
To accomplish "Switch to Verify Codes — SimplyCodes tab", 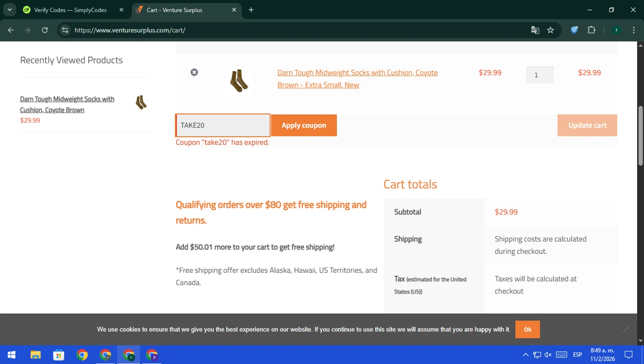I will point(70,10).
